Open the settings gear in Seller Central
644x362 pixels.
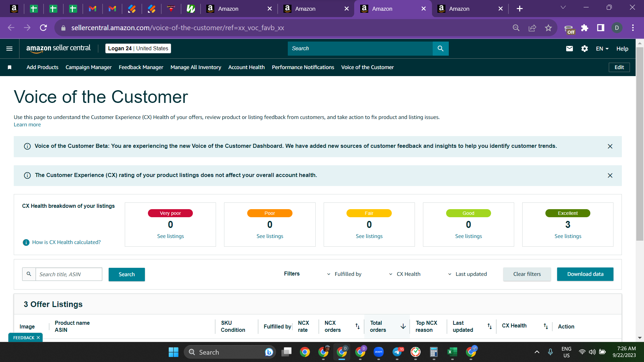tap(585, 49)
